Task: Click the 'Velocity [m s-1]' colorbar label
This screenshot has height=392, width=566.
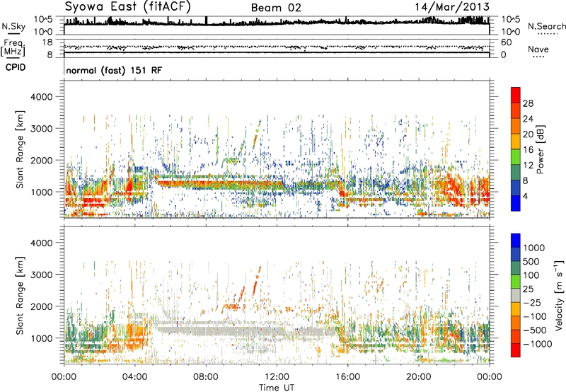Action: tap(559, 295)
